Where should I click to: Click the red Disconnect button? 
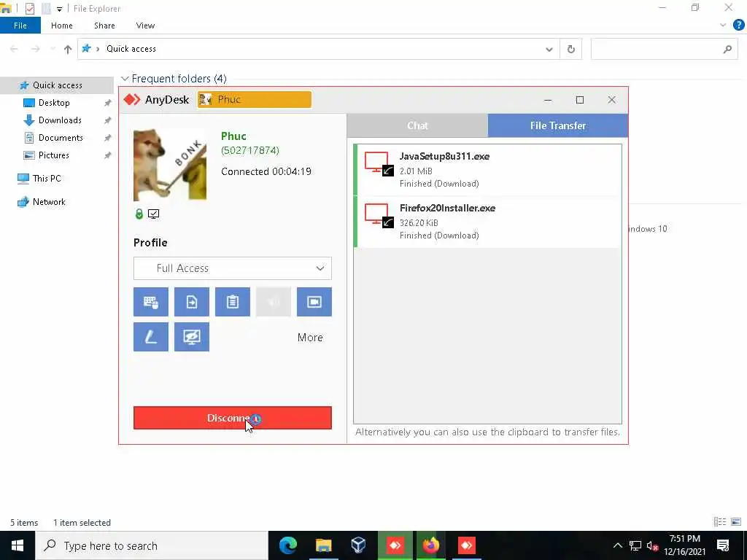pos(233,418)
